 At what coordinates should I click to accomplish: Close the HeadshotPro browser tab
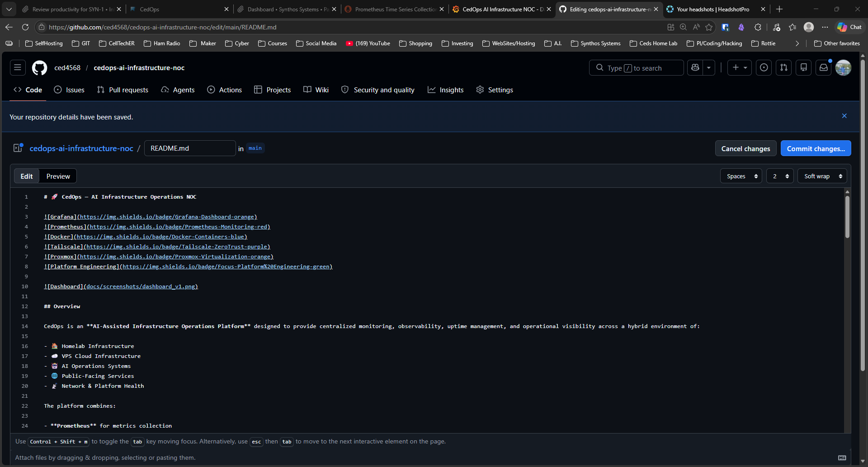763,9
